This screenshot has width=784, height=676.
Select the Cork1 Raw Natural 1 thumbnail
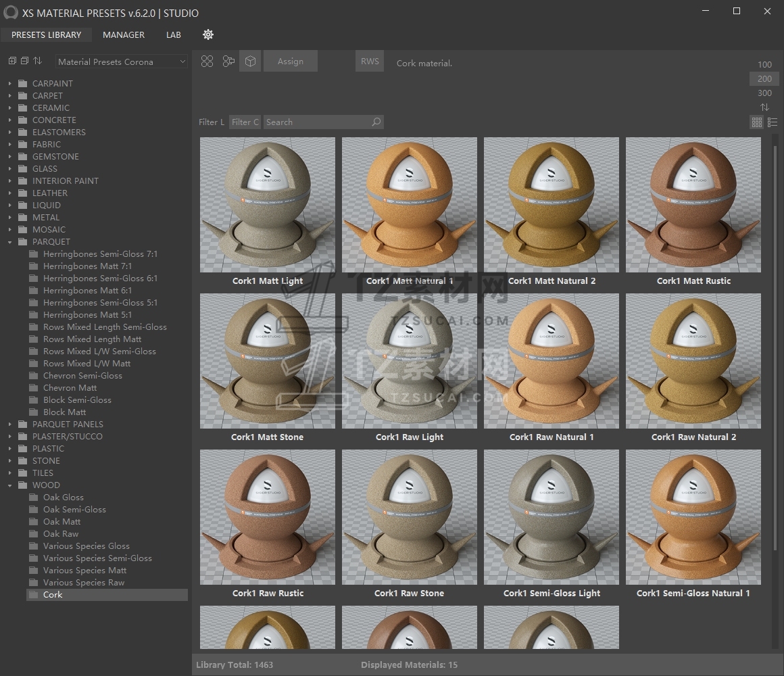pyautogui.click(x=552, y=361)
